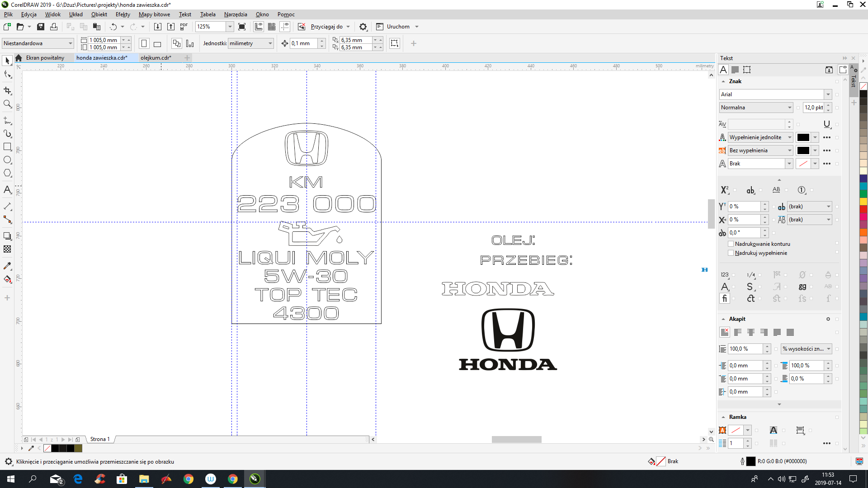
Task: Click the yellow swatch in palette
Action: coord(863,202)
